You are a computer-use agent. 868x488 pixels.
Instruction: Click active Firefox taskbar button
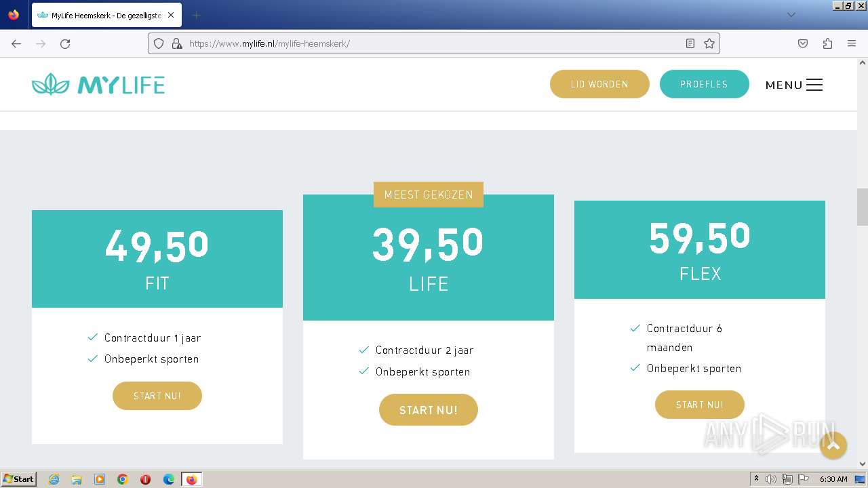pyautogui.click(x=192, y=479)
